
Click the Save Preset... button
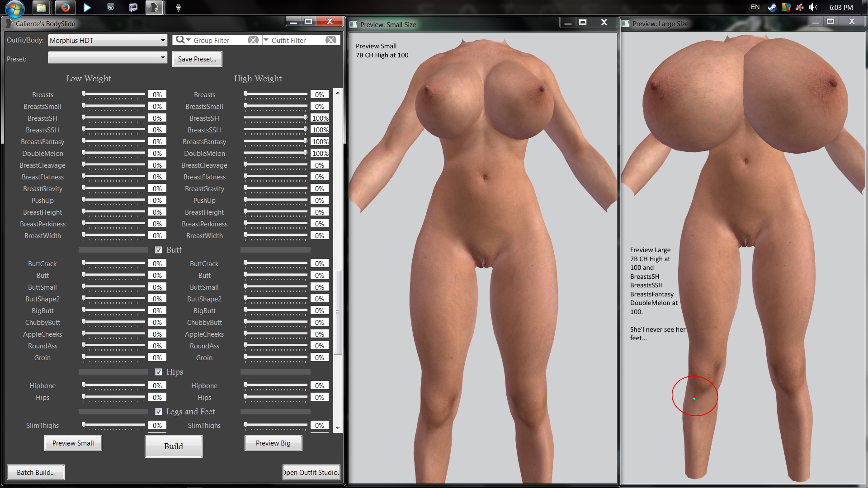(x=197, y=59)
